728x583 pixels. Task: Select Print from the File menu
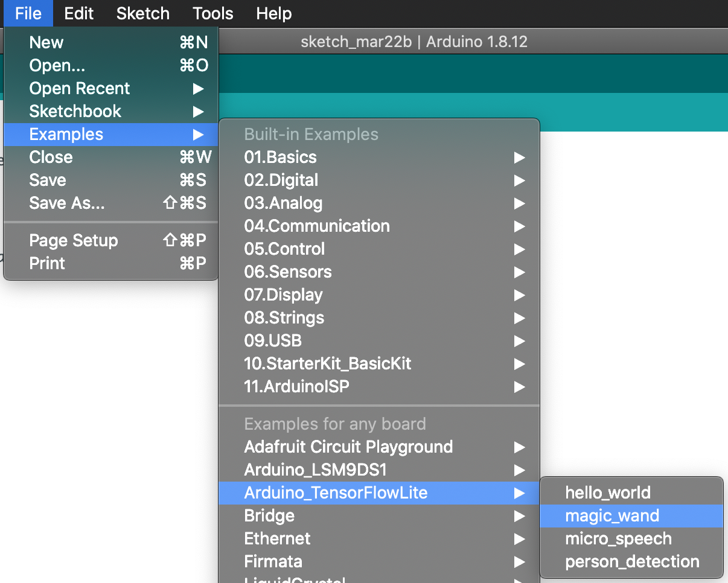tap(47, 264)
